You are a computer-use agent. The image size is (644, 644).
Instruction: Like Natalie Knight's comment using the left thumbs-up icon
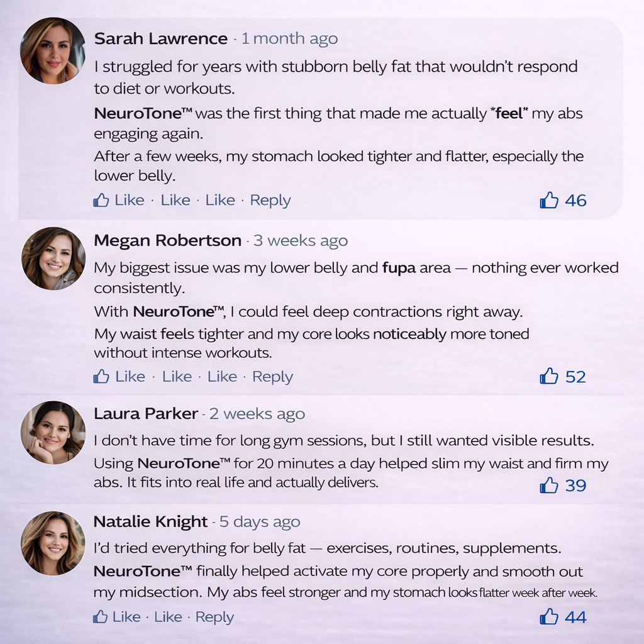click(x=101, y=617)
